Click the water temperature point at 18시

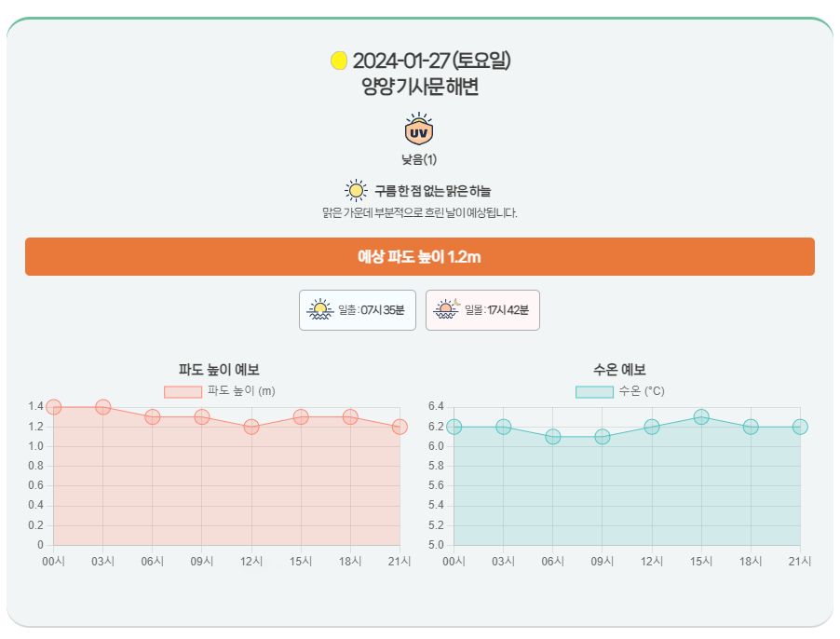pos(751,427)
